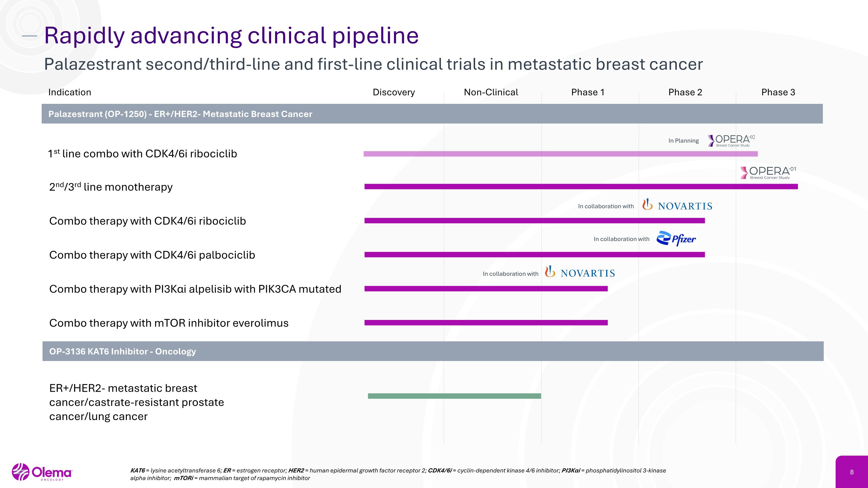868x488 pixels.
Task: Click the Olema Oncology logo
Action: click(42, 472)
